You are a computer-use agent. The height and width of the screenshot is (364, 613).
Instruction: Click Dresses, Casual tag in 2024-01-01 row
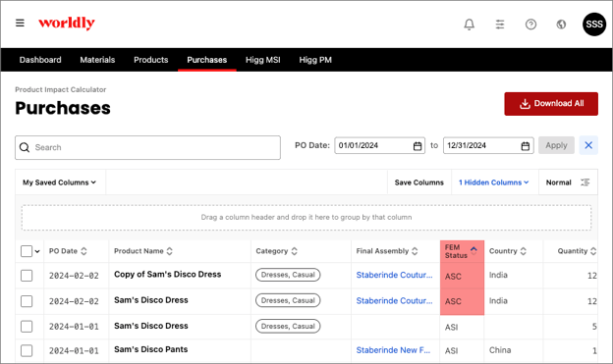288,326
